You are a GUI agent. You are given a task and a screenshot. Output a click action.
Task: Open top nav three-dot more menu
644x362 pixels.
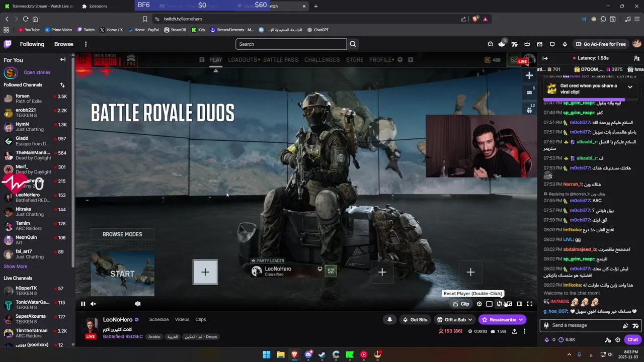point(86,44)
